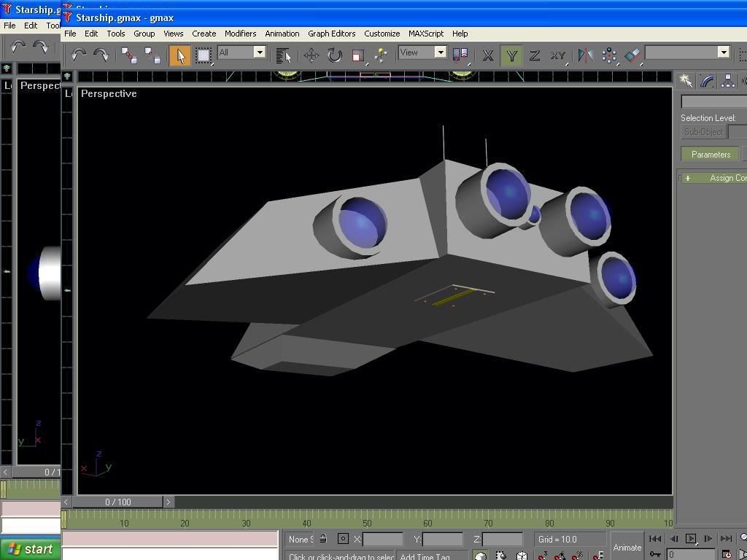Open the Mirror tool
This screenshot has height=560, width=747.
[x=585, y=55]
